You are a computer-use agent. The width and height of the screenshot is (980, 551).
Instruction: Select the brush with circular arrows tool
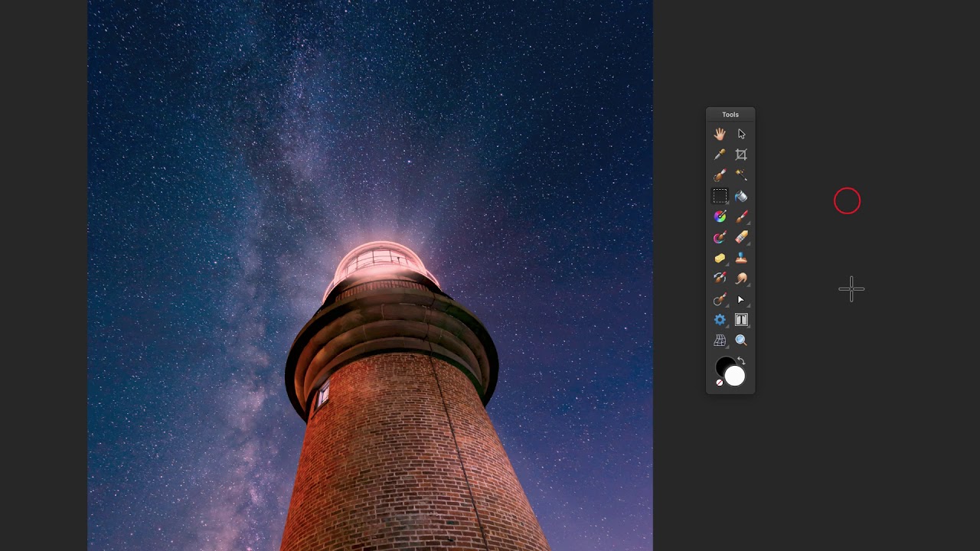(720, 279)
